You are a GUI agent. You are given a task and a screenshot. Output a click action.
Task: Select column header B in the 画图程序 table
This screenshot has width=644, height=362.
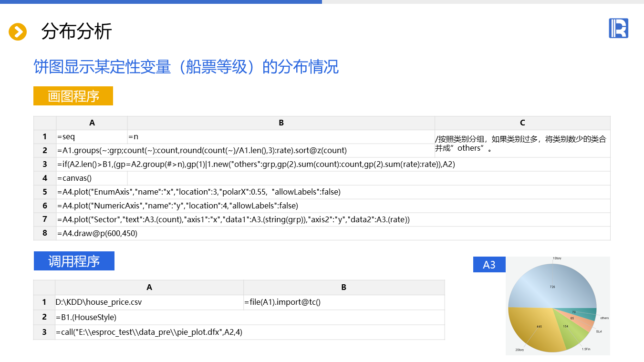pos(281,123)
